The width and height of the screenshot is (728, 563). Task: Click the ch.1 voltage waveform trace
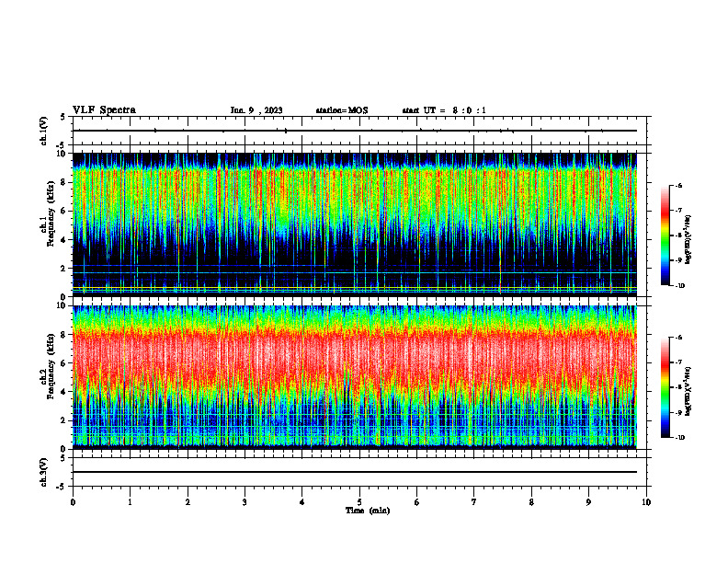[x=354, y=131]
